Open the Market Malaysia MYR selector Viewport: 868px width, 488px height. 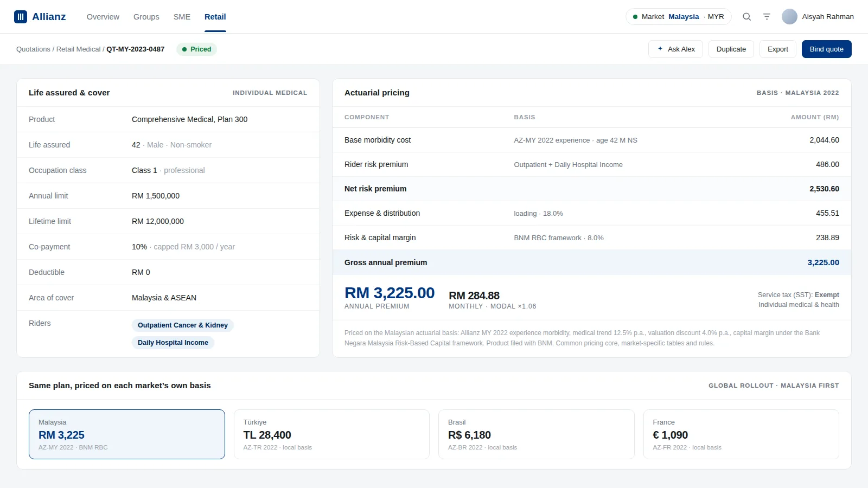(x=679, y=17)
